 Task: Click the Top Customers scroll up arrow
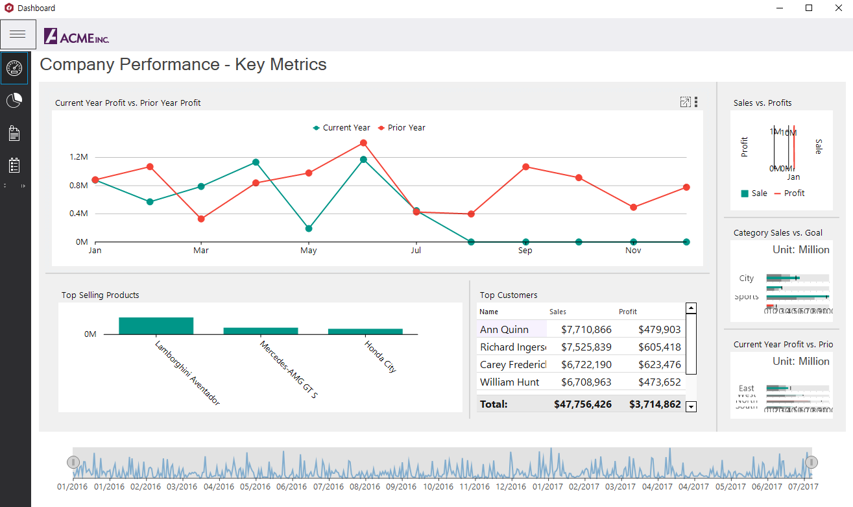tap(691, 308)
